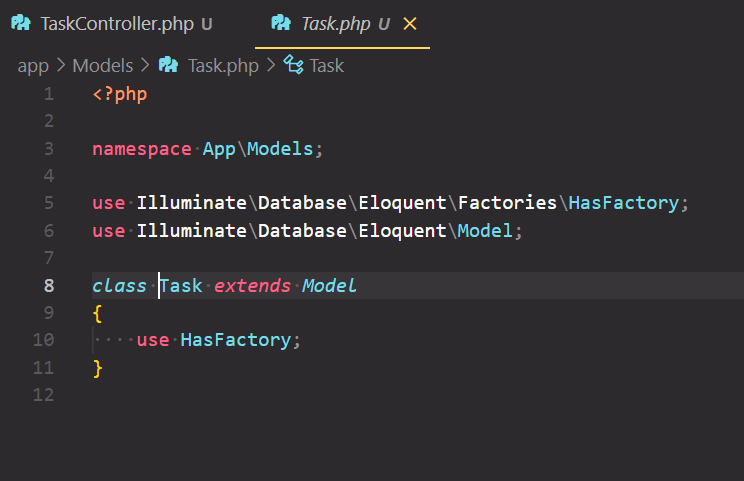Click the closing curly brace on line 11
The image size is (744, 481).
tap(97, 367)
